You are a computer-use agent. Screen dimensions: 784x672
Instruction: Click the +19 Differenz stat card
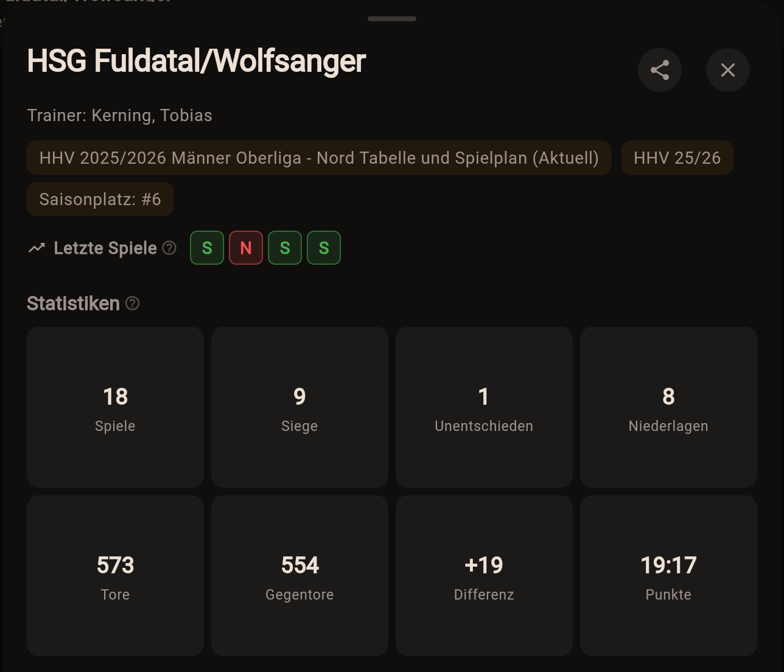[x=484, y=575]
